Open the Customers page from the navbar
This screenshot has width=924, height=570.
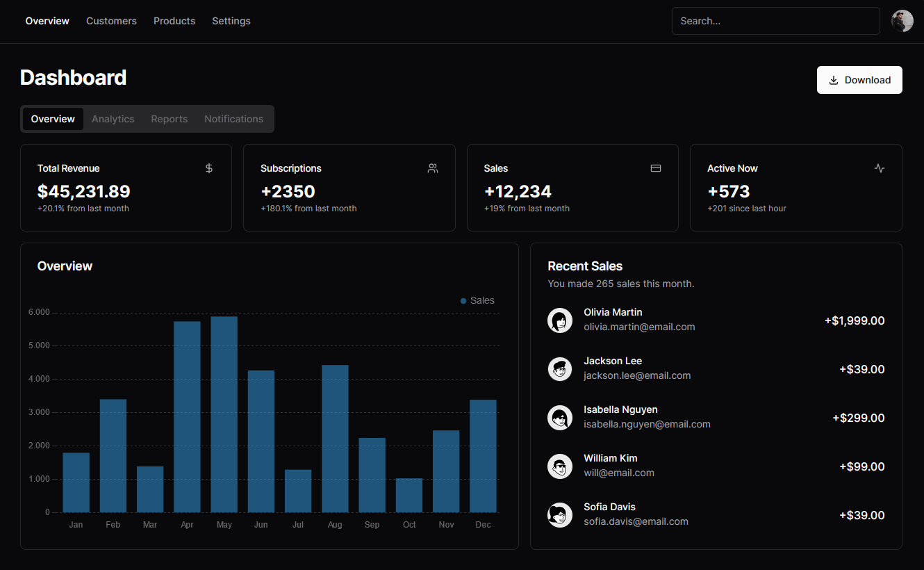(111, 21)
